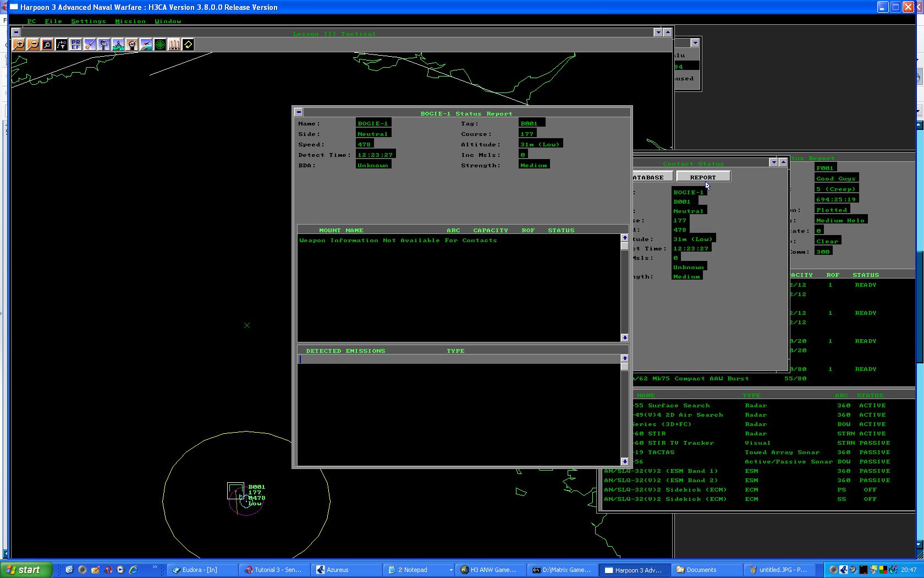Click the empty first detected emissions row

[x=459, y=359]
